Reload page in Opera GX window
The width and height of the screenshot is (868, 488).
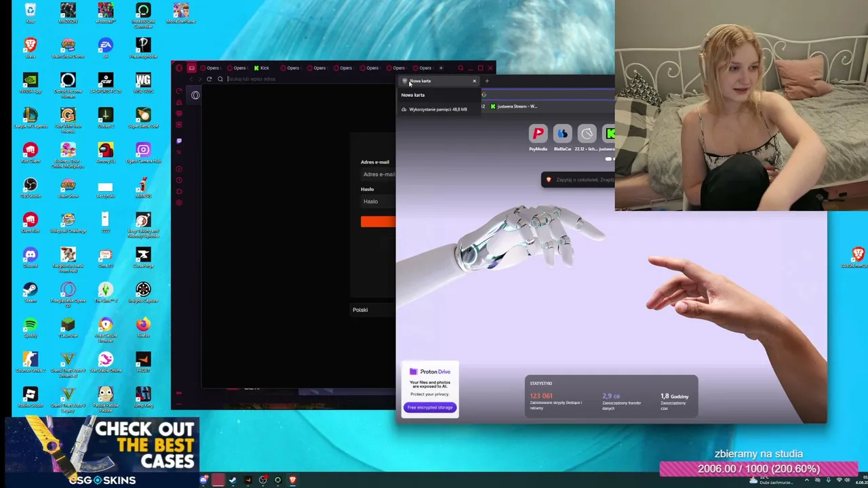coord(209,79)
